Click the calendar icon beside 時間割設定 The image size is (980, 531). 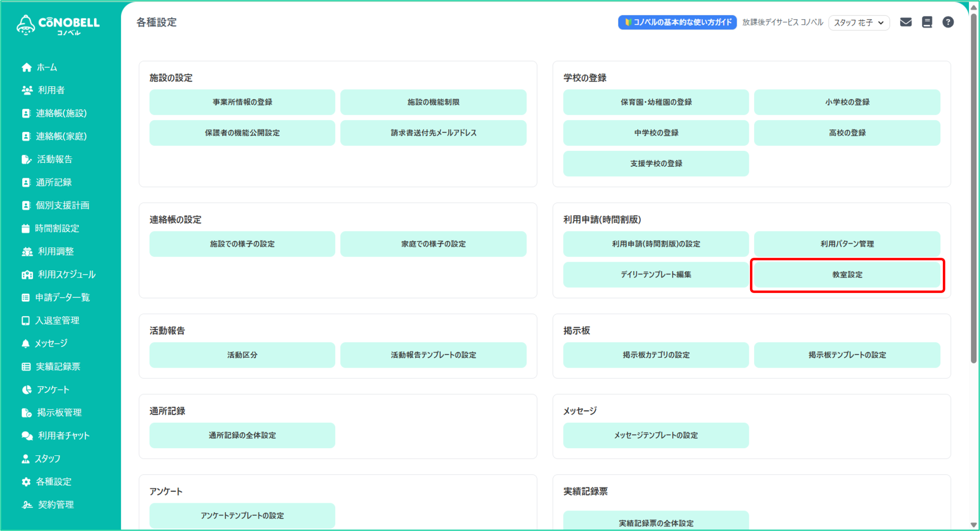pyautogui.click(x=26, y=229)
